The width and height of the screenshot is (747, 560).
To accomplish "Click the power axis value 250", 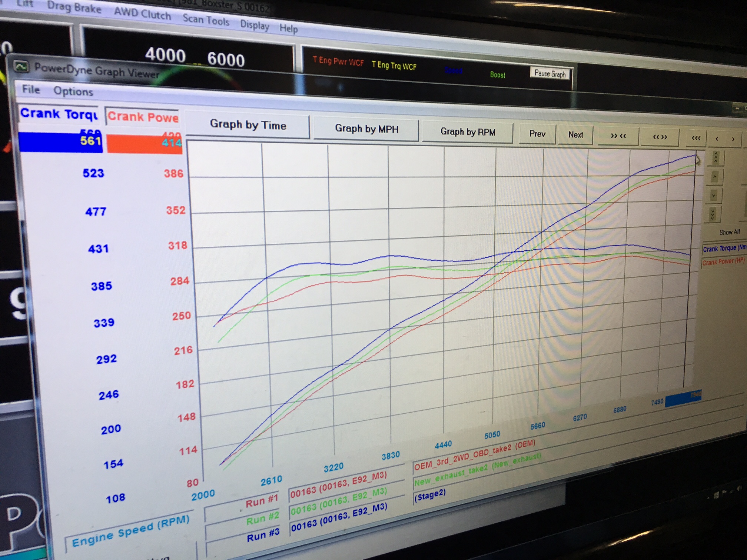I will point(181,316).
